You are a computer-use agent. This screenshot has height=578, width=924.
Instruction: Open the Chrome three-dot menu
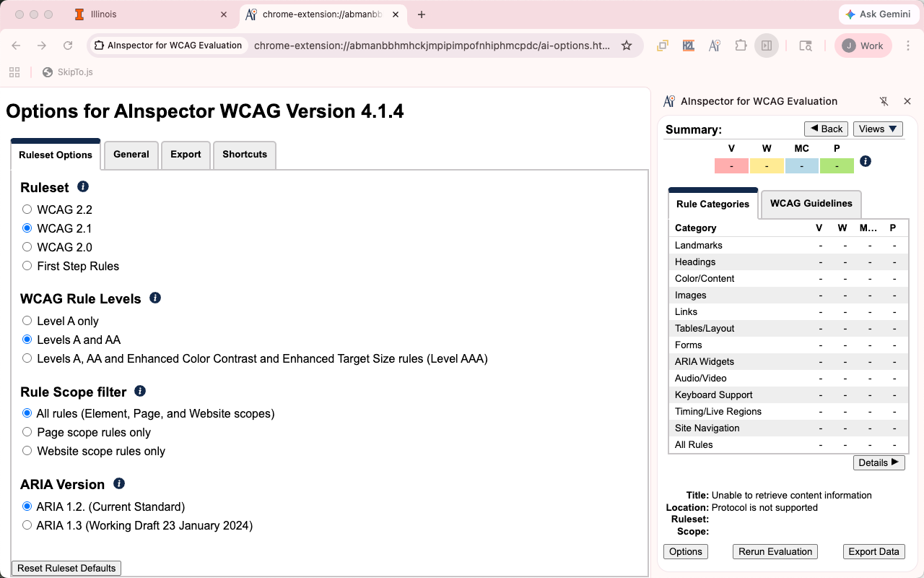click(x=909, y=46)
